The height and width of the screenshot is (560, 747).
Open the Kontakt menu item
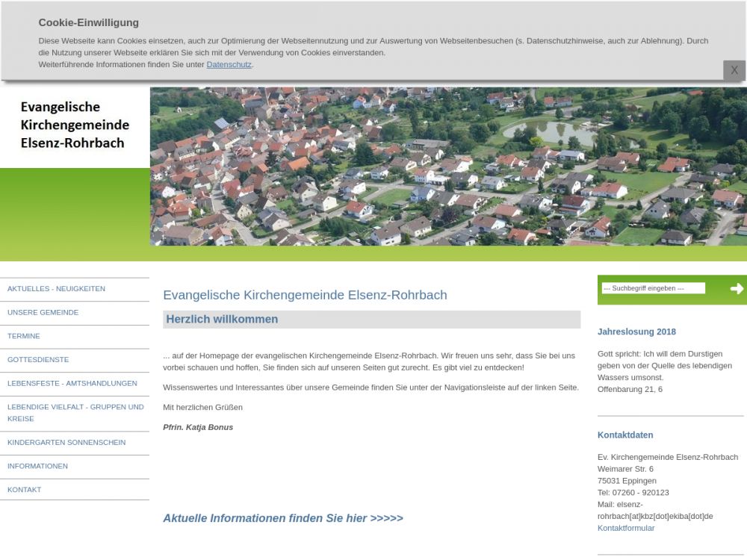click(x=25, y=490)
